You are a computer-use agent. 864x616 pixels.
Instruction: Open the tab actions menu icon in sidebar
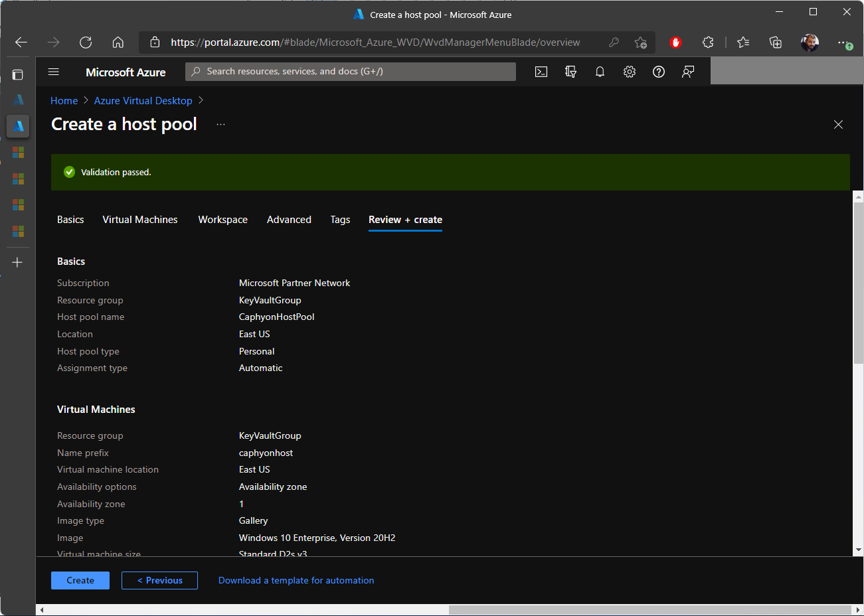pos(18,75)
